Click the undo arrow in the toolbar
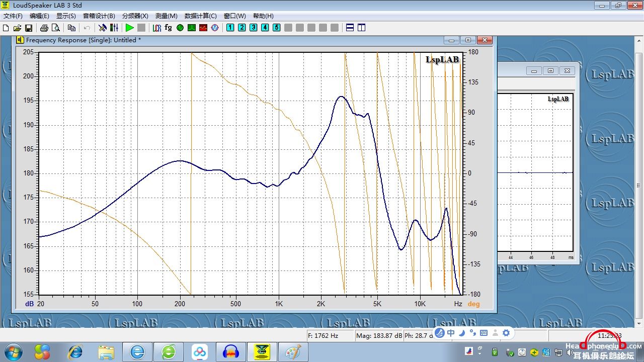 click(87, 28)
